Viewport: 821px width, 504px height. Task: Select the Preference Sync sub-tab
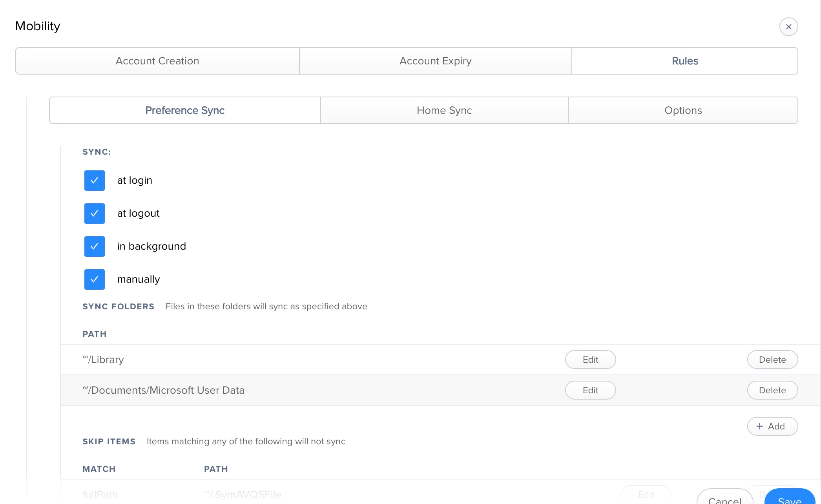pos(185,110)
